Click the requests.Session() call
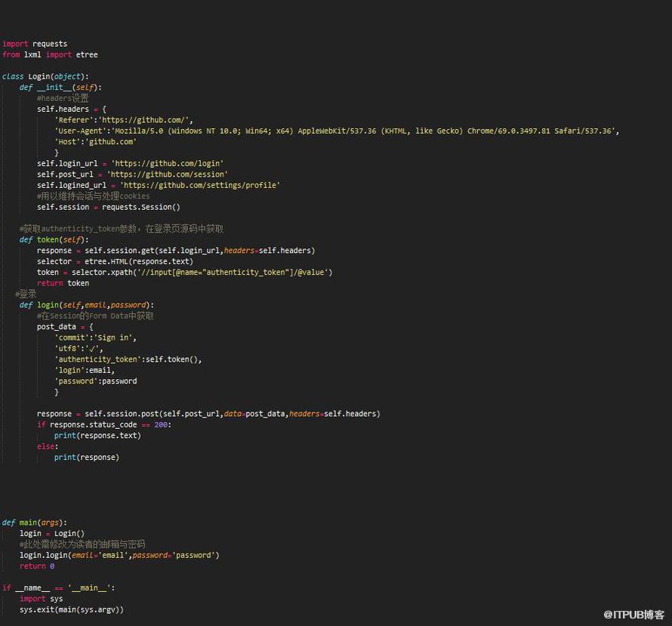 [141, 207]
